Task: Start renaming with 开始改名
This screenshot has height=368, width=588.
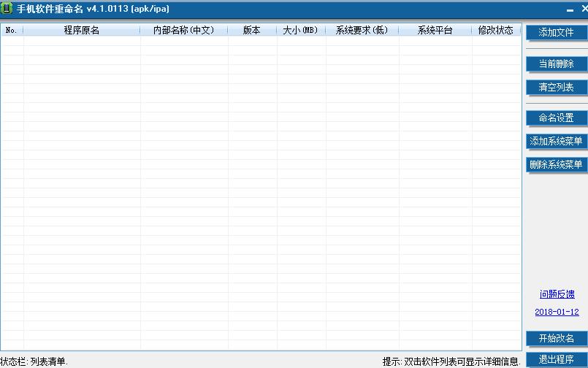Action: click(x=557, y=338)
